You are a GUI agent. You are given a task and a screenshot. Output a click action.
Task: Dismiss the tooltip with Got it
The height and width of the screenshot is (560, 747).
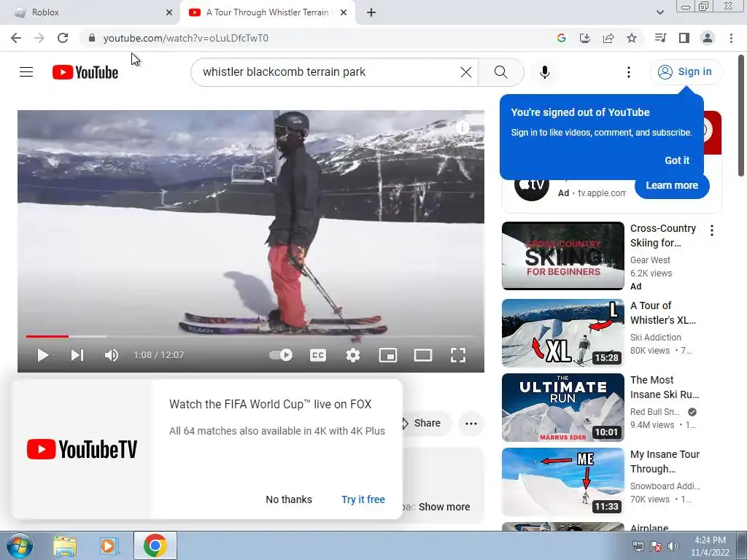coord(677,160)
